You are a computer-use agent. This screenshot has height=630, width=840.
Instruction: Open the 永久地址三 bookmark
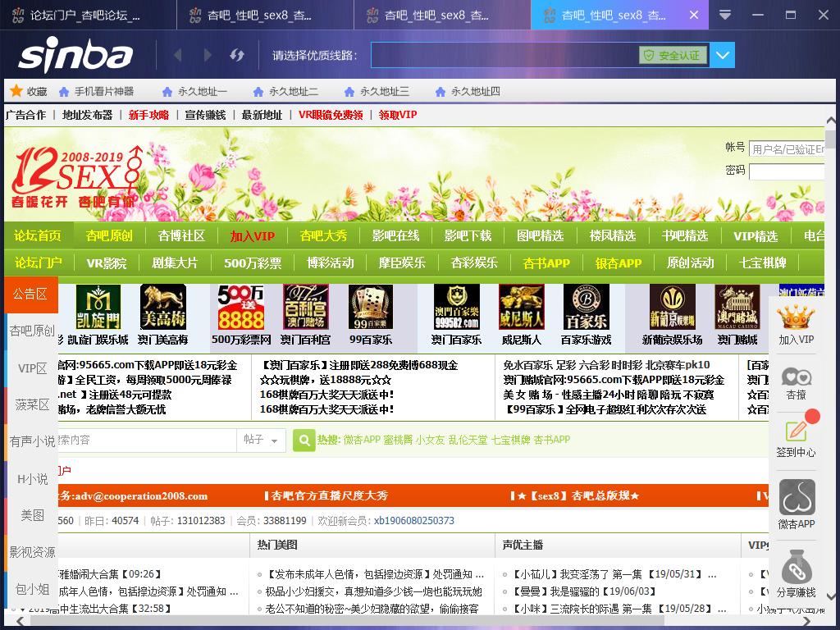tap(377, 92)
